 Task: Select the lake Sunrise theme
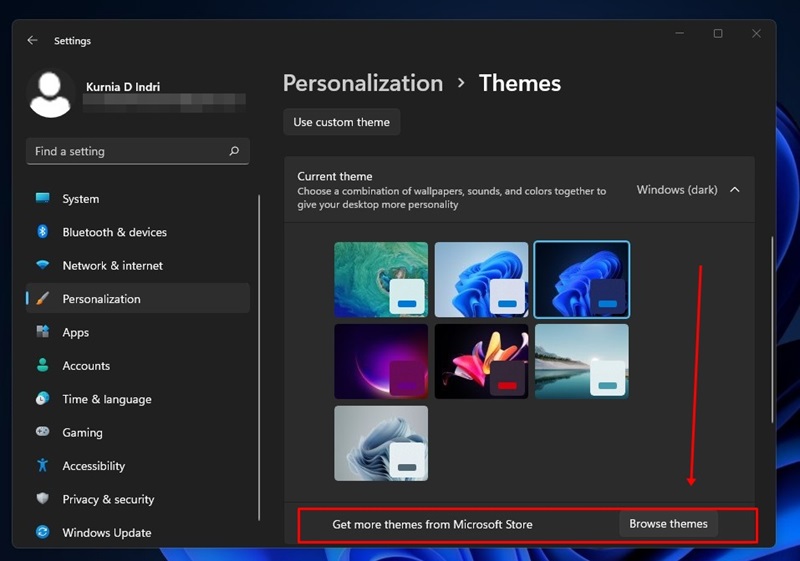click(x=582, y=361)
